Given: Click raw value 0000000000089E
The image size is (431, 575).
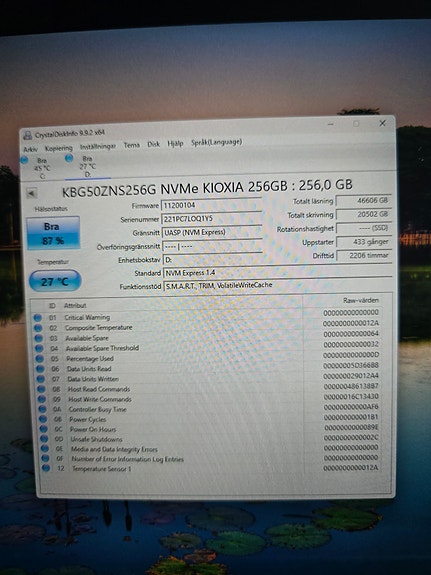Looking at the screenshot, I should coord(351,427).
